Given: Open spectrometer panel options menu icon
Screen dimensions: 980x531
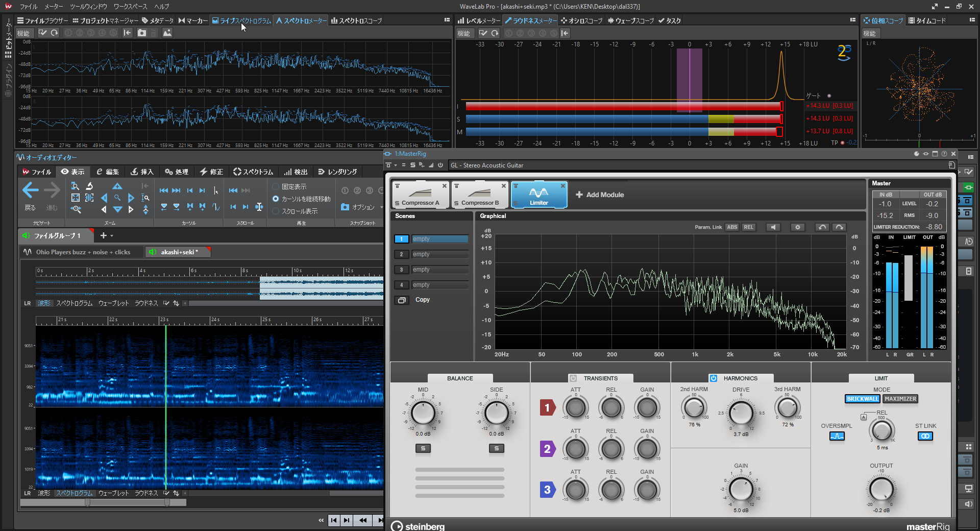Looking at the screenshot, I should point(447,20).
